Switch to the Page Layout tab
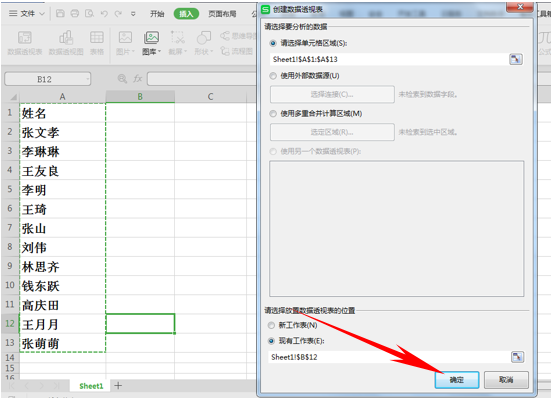This screenshot has height=398, width=551. coord(222,14)
